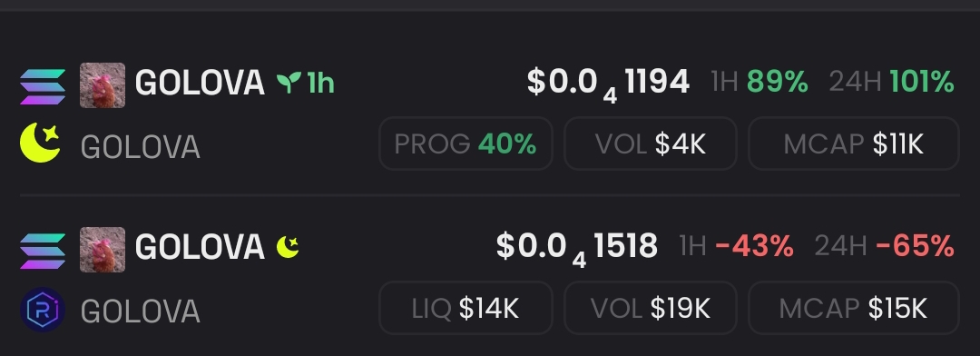Screen dimensions: 980x356
Task: Click the first GOLOVA token name
Action: tap(200, 83)
